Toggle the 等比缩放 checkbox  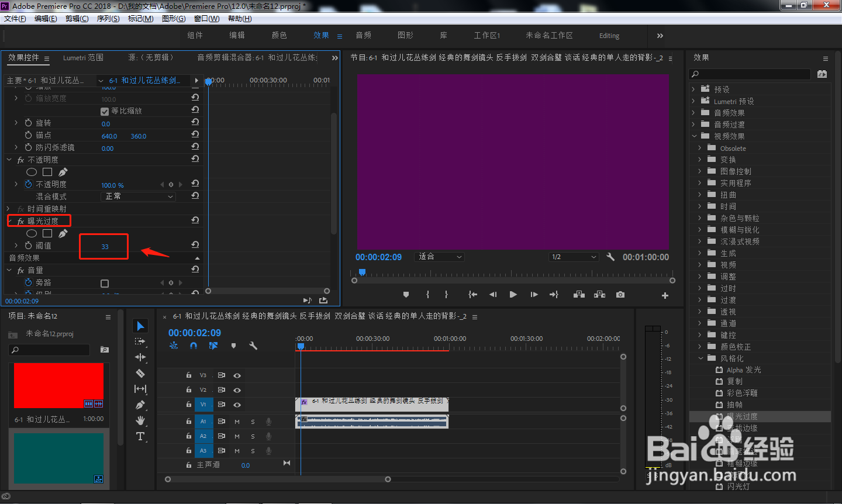click(105, 111)
